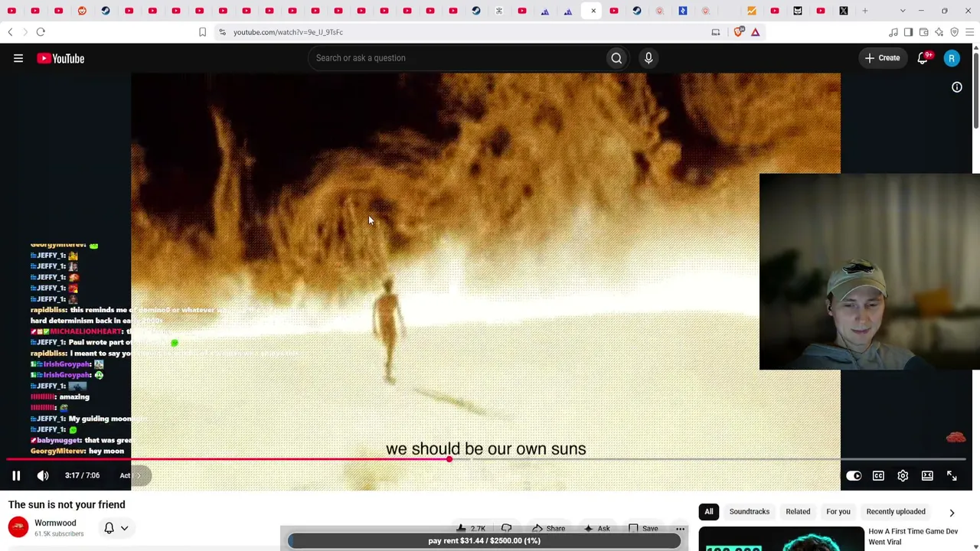980x551 pixels.
Task: Open a new browser tab
Action: pyautogui.click(x=865, y=11)
